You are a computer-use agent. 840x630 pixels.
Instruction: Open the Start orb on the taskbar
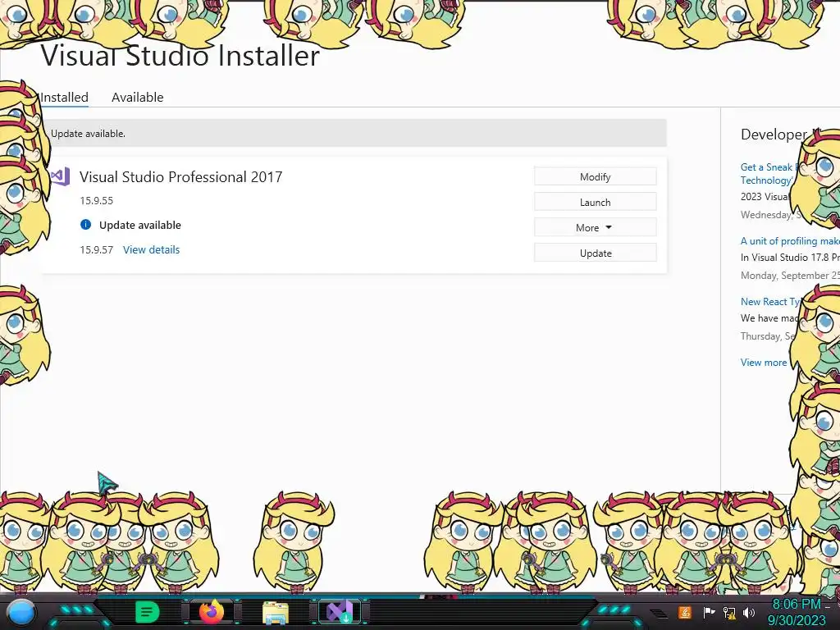click(x=21, y=614)
